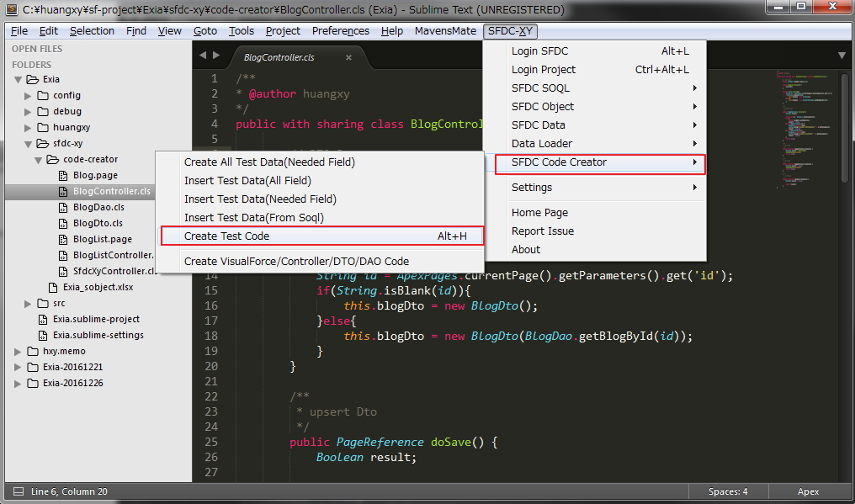Image resolution: width=855 pixels, height=504 pixels.
Task: Expand the config folder
Action: (28, 95)
